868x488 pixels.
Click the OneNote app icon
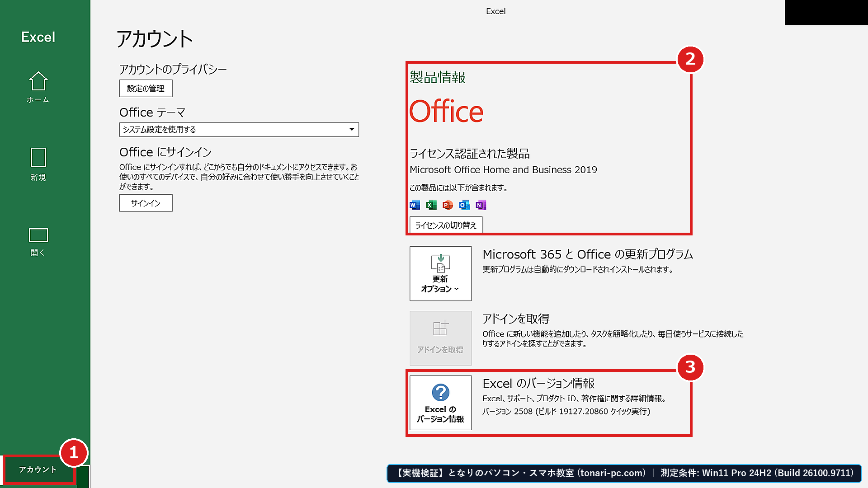pyautogui.click(x=481, y=205)
